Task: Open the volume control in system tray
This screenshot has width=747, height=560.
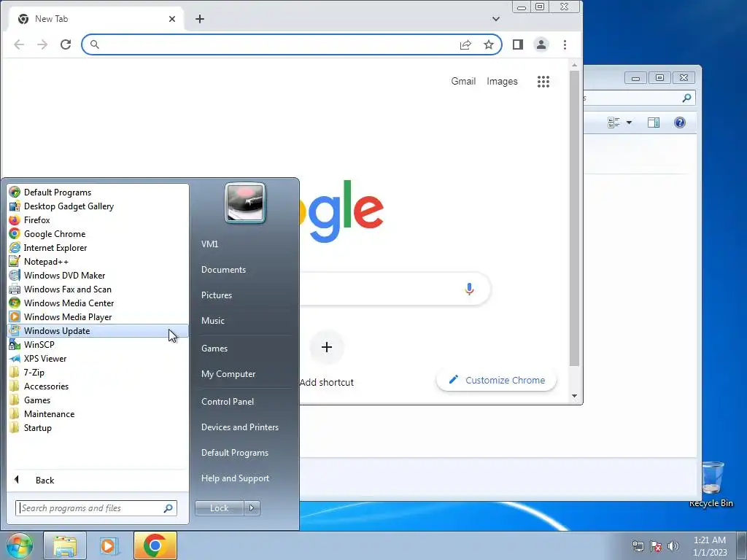Action: pyautogui.click(x=673, y=545)
